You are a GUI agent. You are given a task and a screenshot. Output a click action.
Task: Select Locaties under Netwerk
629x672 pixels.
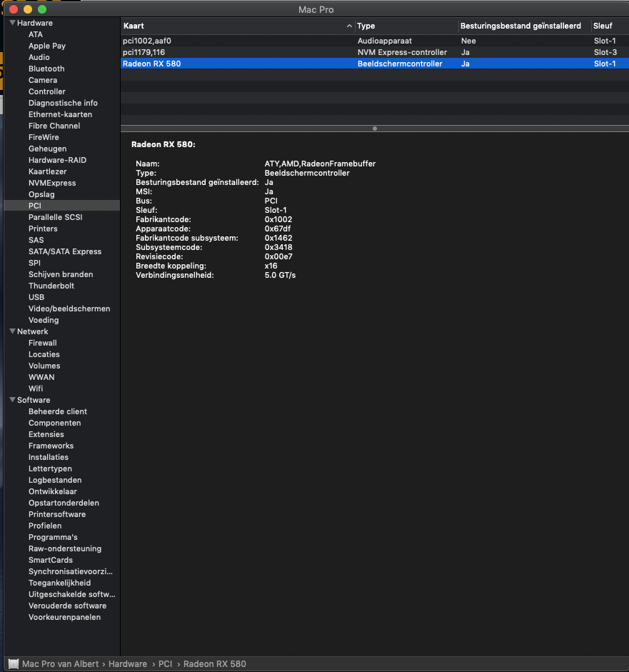(x=44, y=354)
